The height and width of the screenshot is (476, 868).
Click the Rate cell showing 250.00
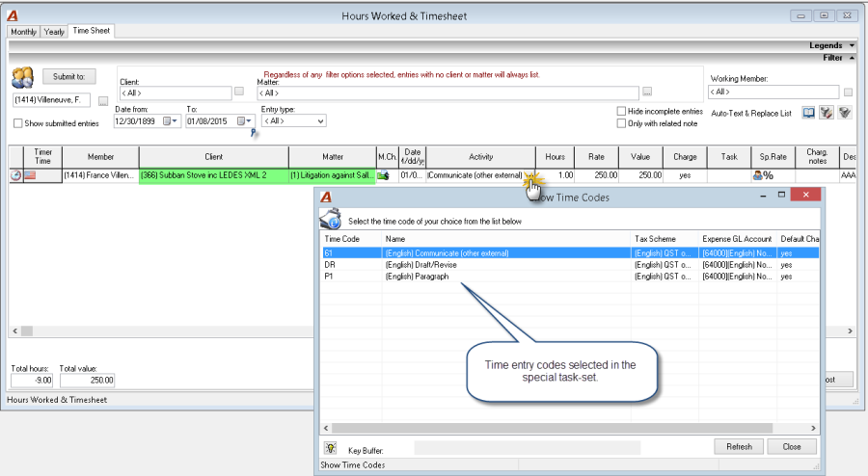pyautogui.click(x=596, y=175)
